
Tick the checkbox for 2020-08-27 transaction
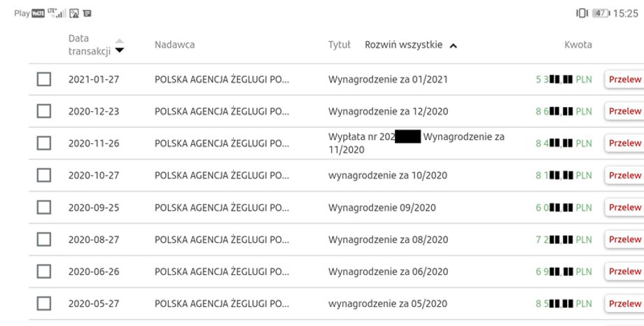(44, 239)
